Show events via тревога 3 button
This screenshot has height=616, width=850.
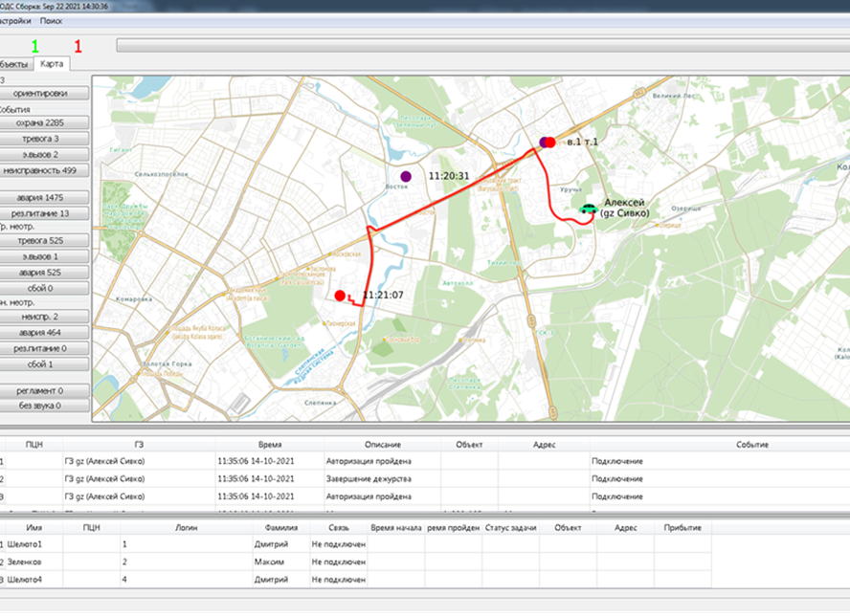[45, 139]
